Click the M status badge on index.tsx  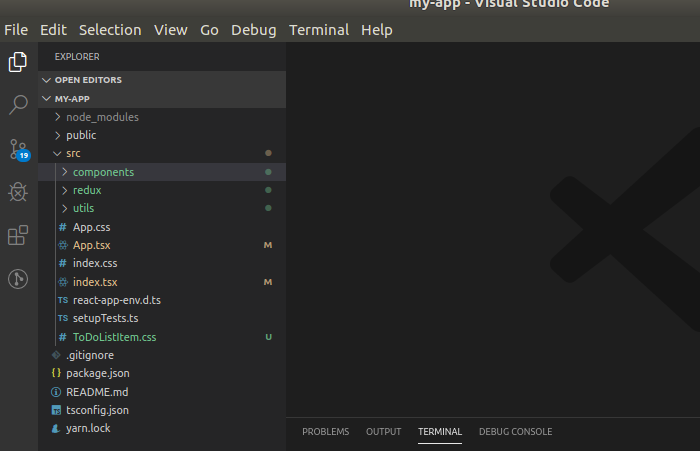click(268, 282)
